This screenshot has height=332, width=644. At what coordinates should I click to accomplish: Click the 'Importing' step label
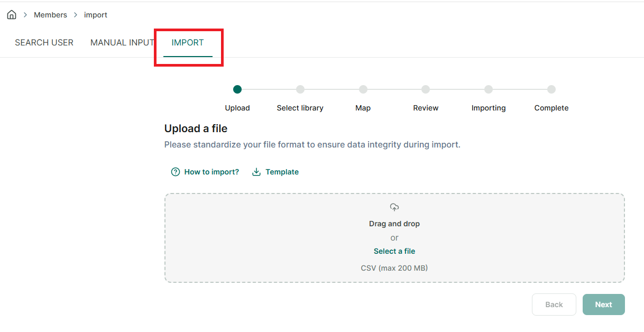(x=489, y=108)
